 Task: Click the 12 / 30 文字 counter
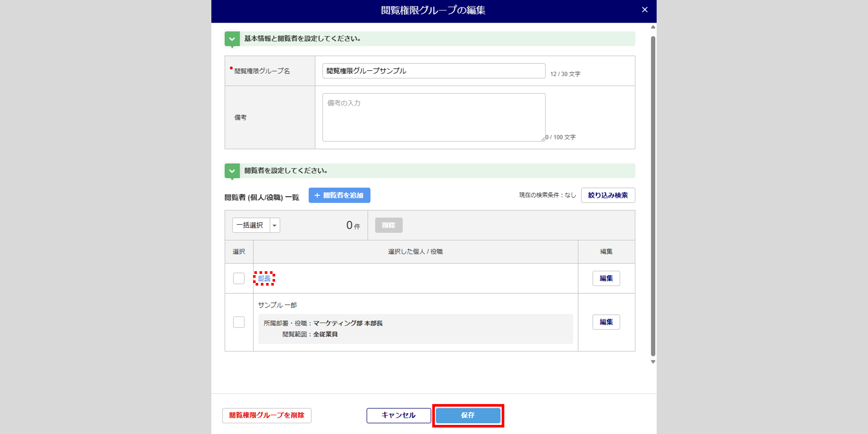click(565, 74)
